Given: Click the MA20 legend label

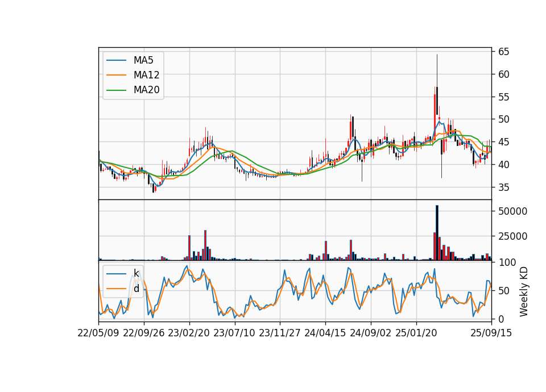Looking at the screenshot, I should 146,90.
